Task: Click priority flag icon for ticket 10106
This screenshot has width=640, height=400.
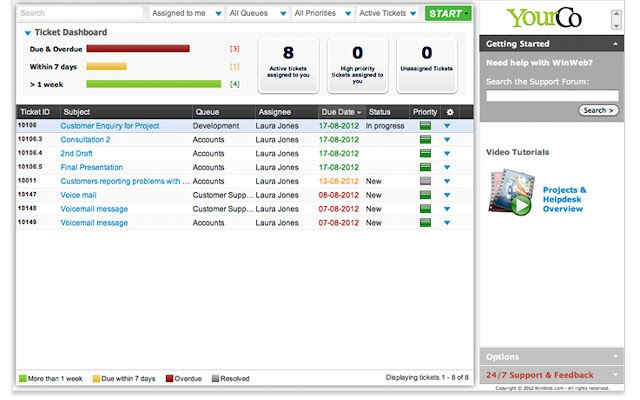Action: (x=425, y=126)
